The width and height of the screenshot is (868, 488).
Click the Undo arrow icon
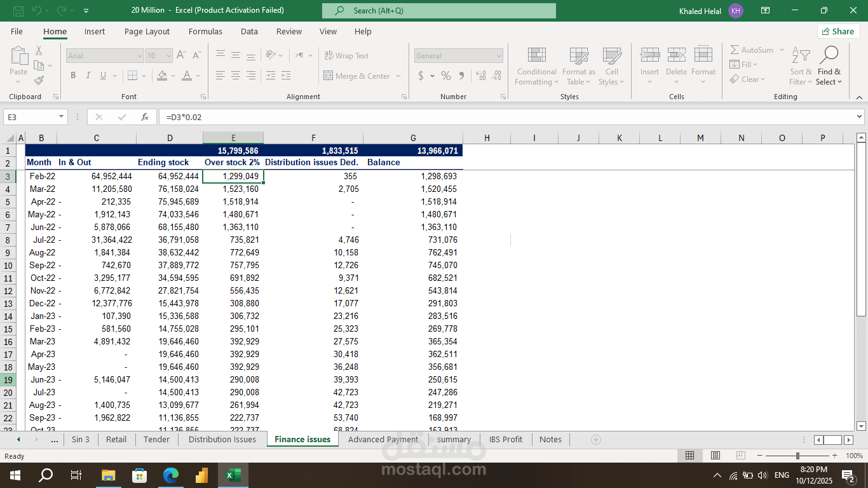point(36,11)
